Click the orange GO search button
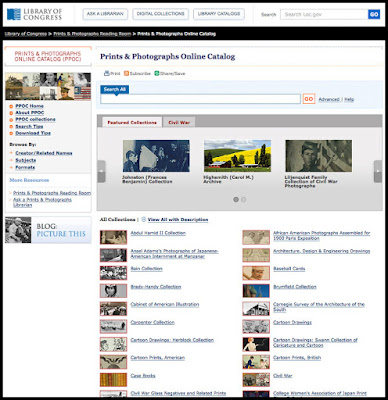The image size is (388, 400). [309, 99]
